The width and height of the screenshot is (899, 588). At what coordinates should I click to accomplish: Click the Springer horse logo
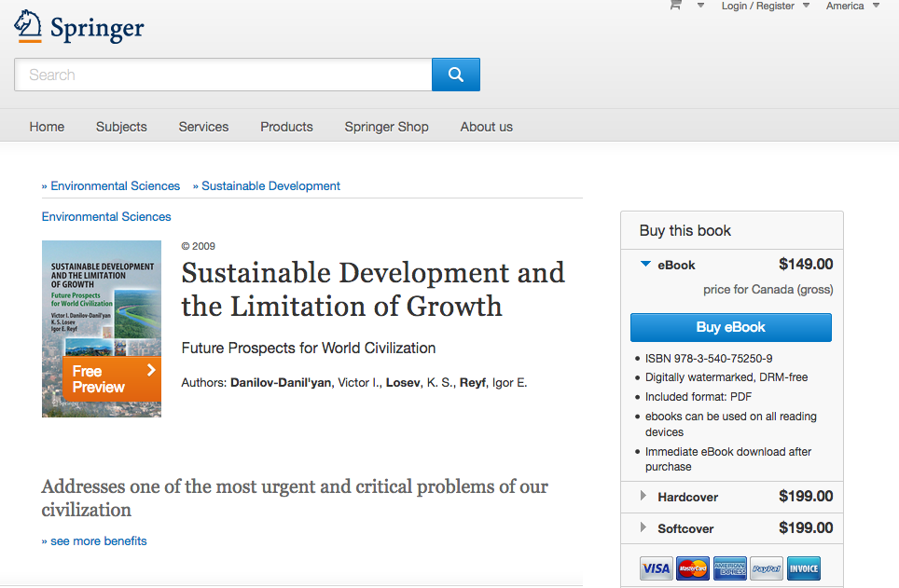[x=29, y=26]
